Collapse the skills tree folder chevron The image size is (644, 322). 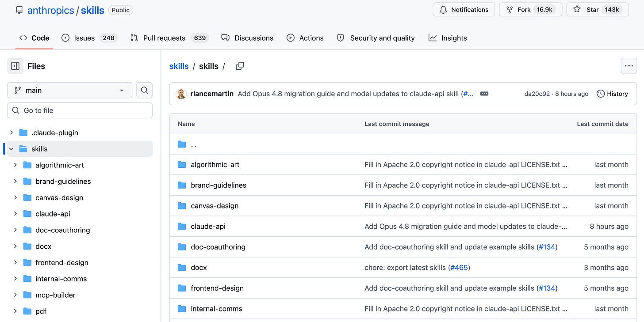[x=11, y=149]
